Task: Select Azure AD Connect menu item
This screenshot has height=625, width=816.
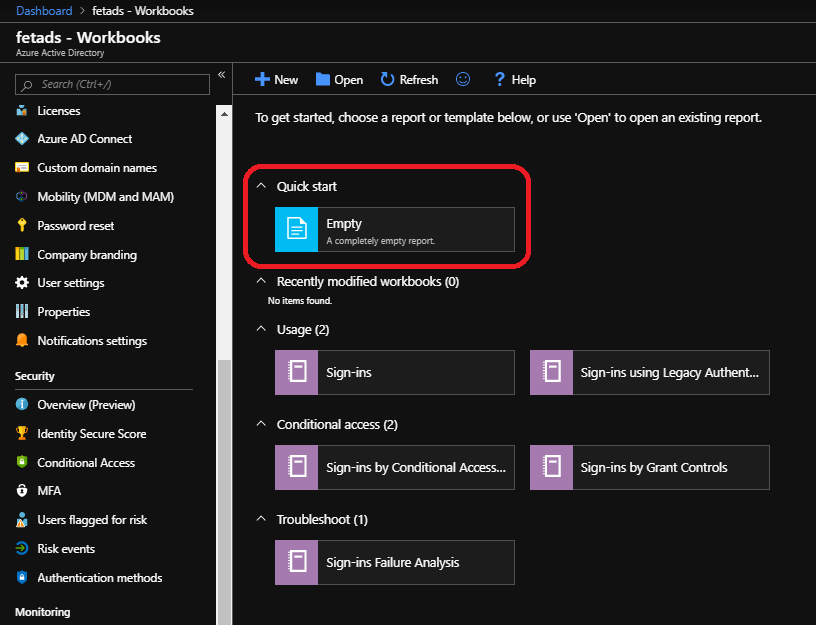Action: tap(84, 139)
